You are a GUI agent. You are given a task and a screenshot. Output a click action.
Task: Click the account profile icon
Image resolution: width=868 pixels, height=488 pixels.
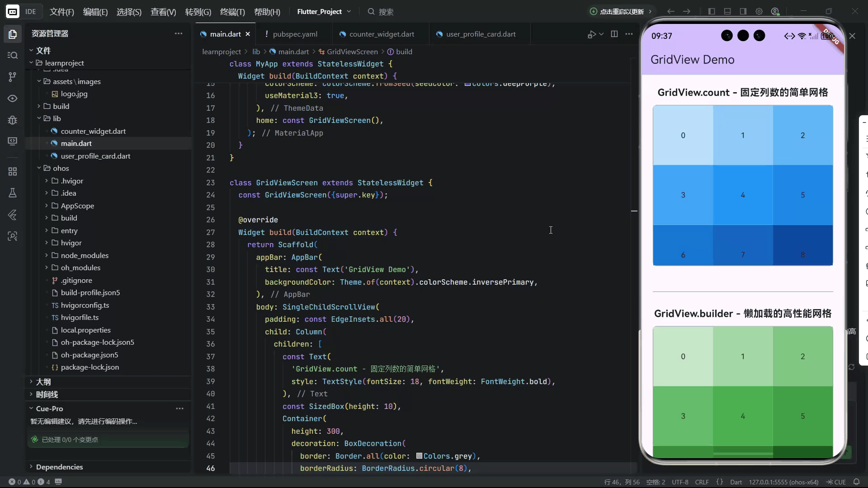click(x=775, y=12)
